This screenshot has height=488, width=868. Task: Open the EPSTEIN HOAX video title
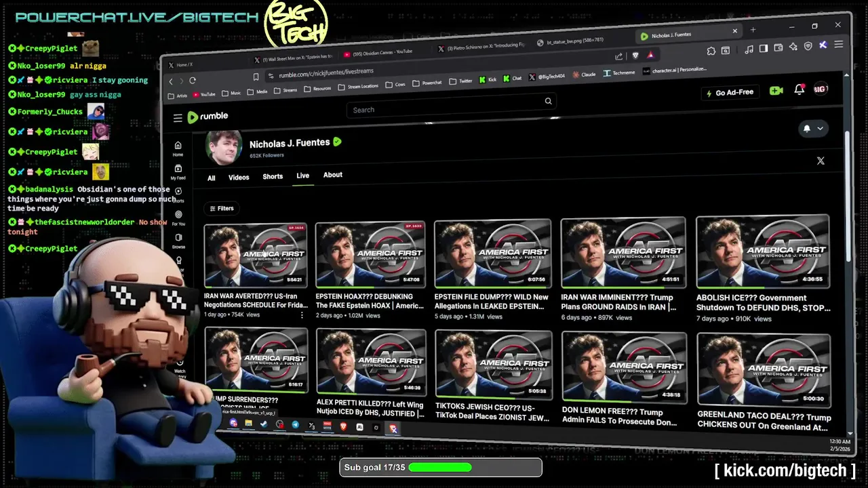click(370, 301)
